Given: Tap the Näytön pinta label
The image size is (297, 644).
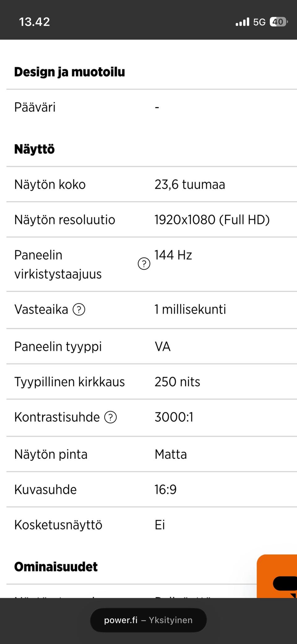Looking at the screenshot, I should [51, 454].
